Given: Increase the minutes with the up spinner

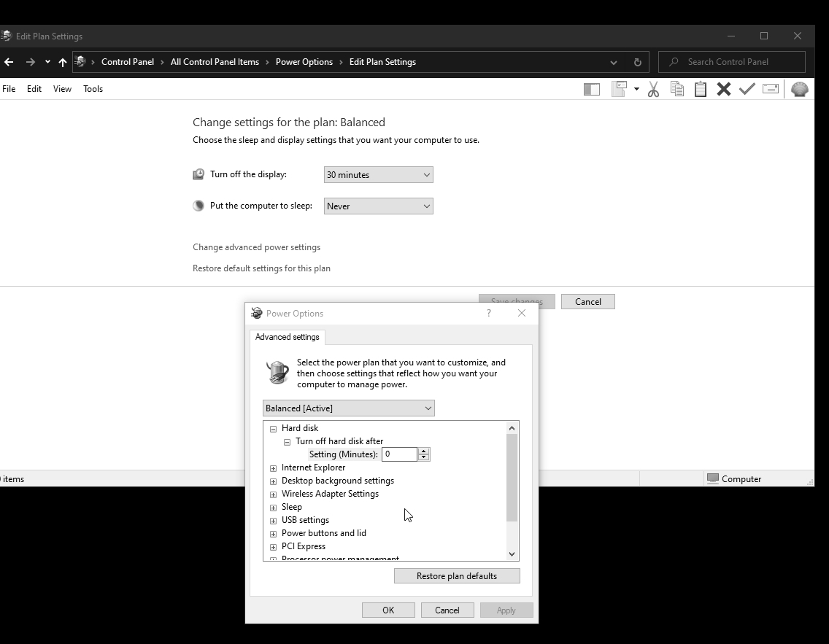Looking at the screenshot, I should [423, 451].
